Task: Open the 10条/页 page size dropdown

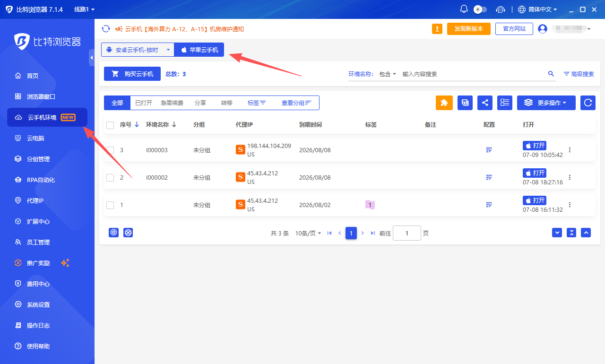Action: coord(308,233)
